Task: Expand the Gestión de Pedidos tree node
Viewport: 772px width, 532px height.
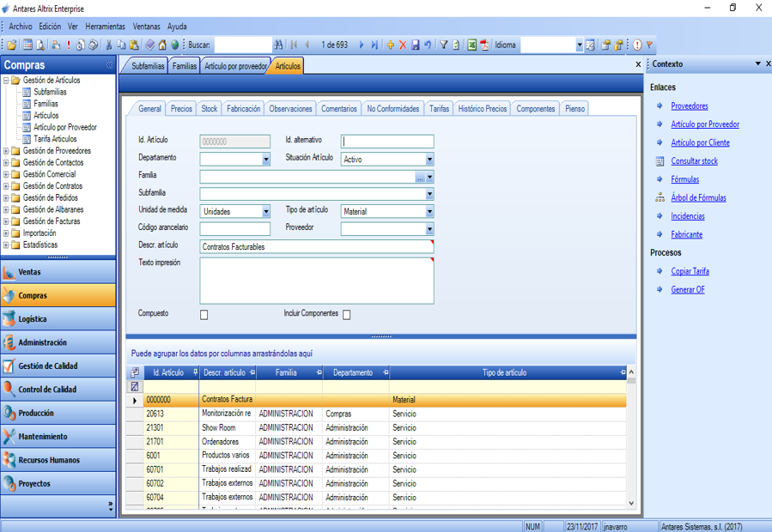Action: click(6, 198)
